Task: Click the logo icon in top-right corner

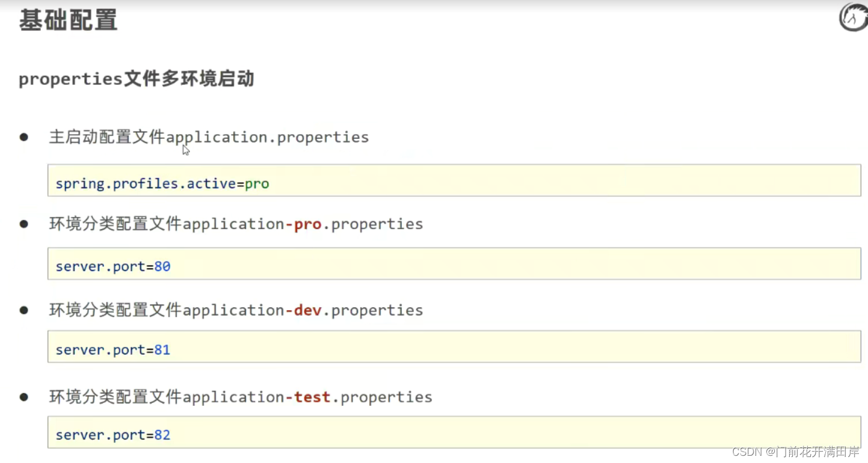Action: (854, 17)
